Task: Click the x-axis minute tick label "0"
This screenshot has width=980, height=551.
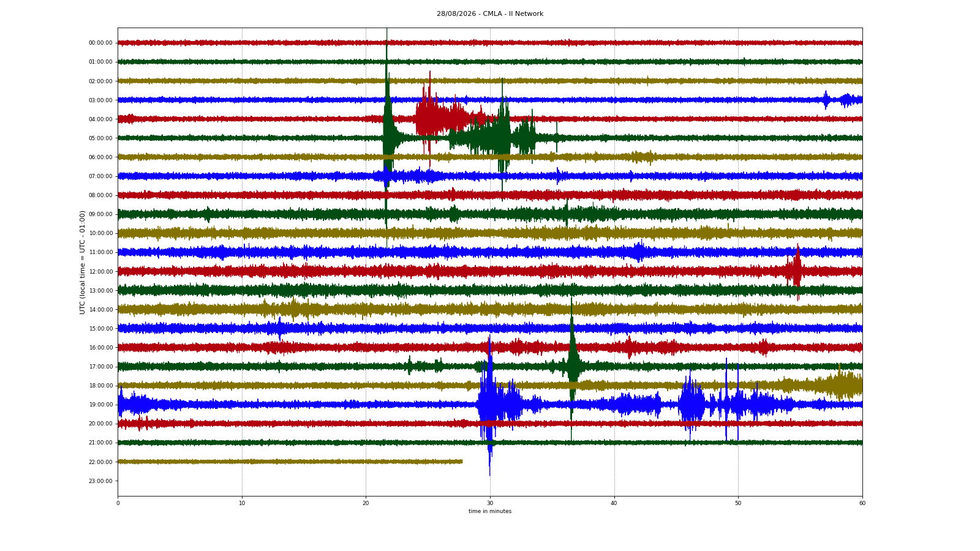Action: pos(118,503)
